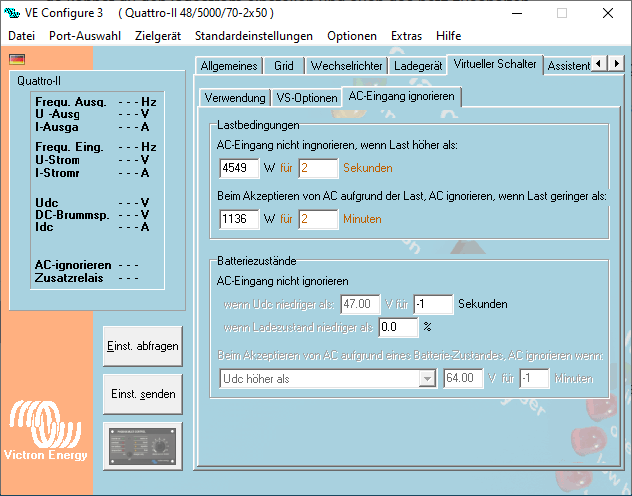Open the Multi Control panel image button
632x496 pixels.
[x=143, y=446]
